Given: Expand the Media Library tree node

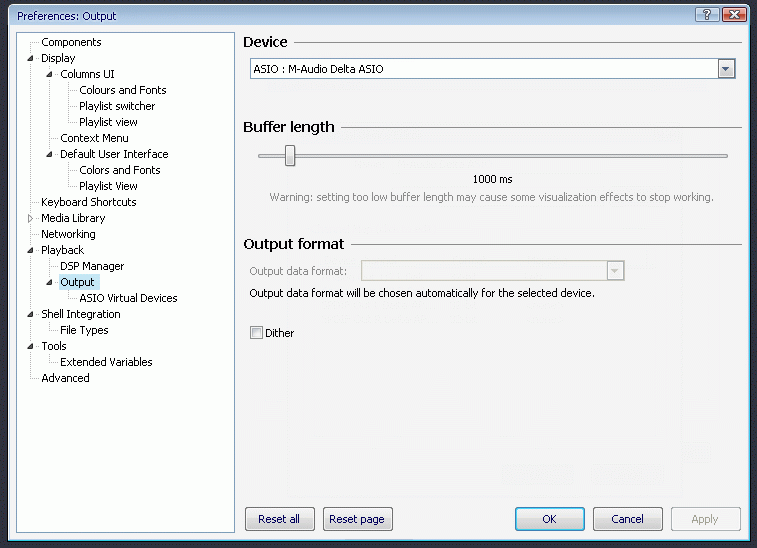Looking at the screenshot, I should click(x=31, y=218).
